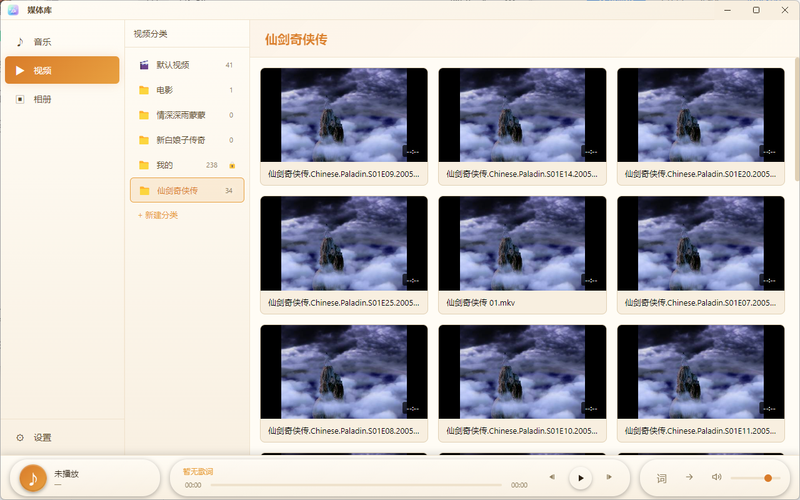
Task: Click the play button in player bar
Action: pos(580,478)
